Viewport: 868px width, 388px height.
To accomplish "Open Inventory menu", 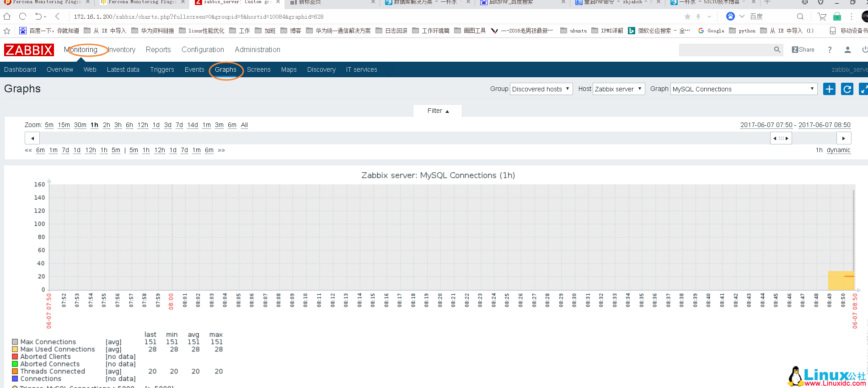I will pos(121,49).
